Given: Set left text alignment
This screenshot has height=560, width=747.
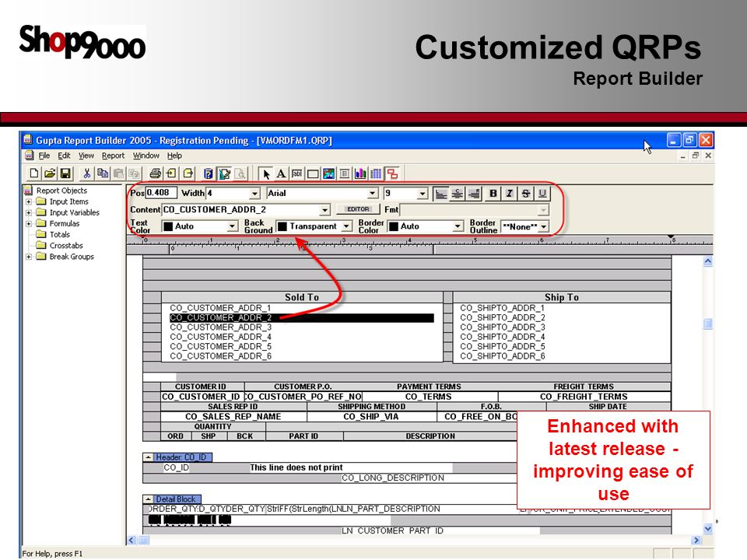Looking at the screenshot, I should pos(441,194).
